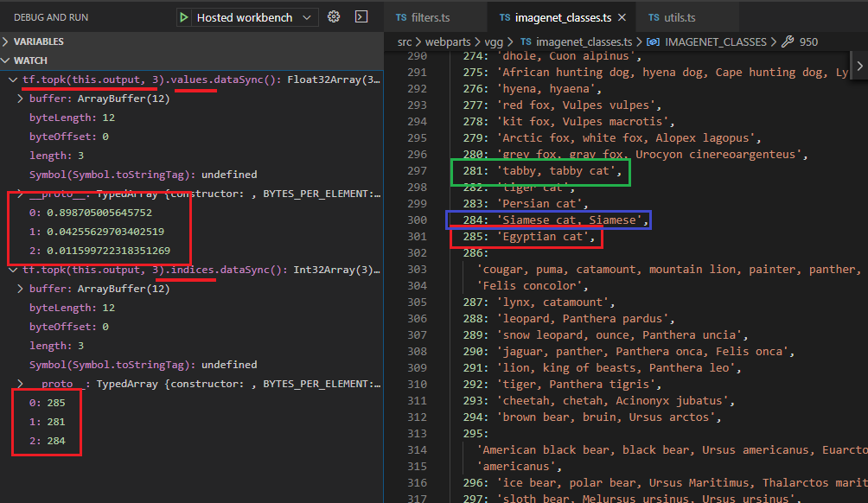Collapse the values.dataSync() watch expression
Screen dimensions: 868x503
tap(13, 80)
